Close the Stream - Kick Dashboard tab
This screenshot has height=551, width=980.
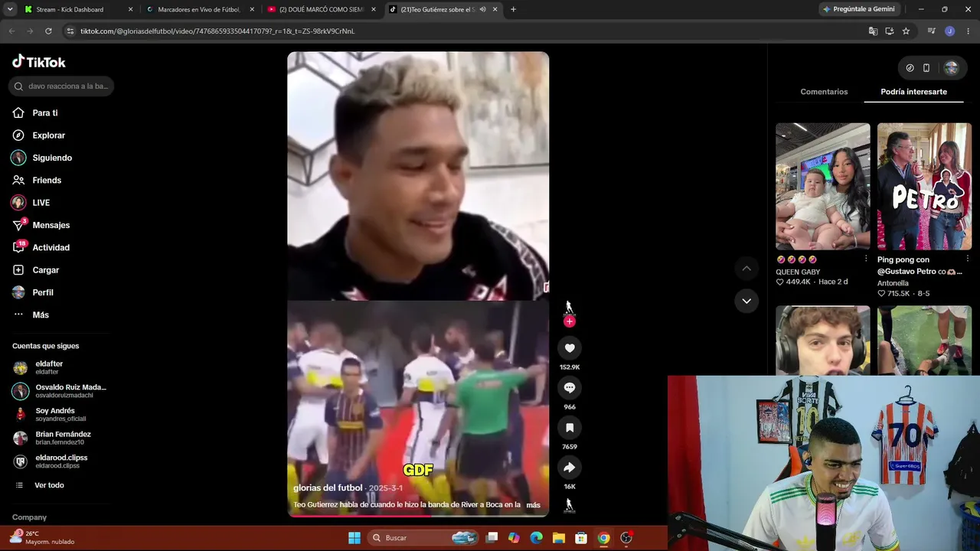(x=130, y=9)
